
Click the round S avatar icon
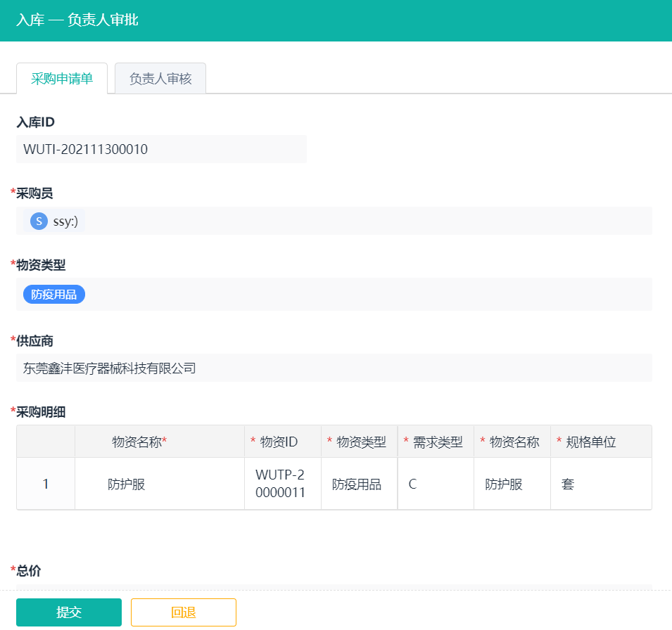[39, 221]
